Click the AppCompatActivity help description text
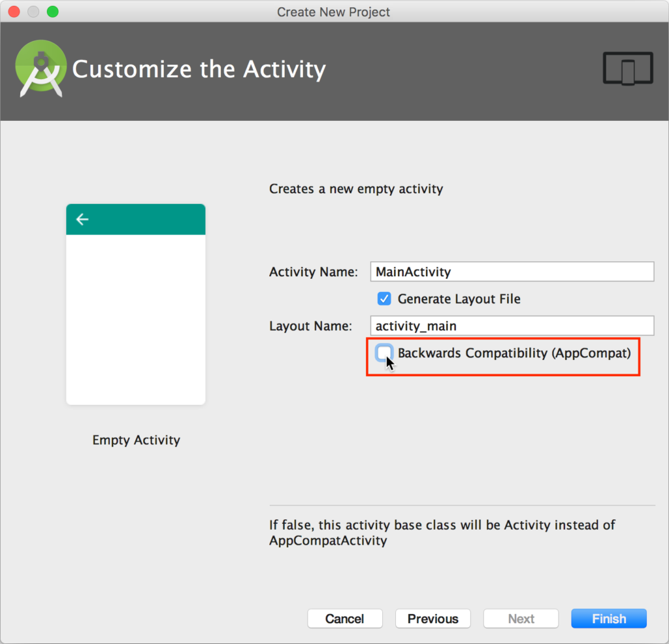 [x=442, y=533]
